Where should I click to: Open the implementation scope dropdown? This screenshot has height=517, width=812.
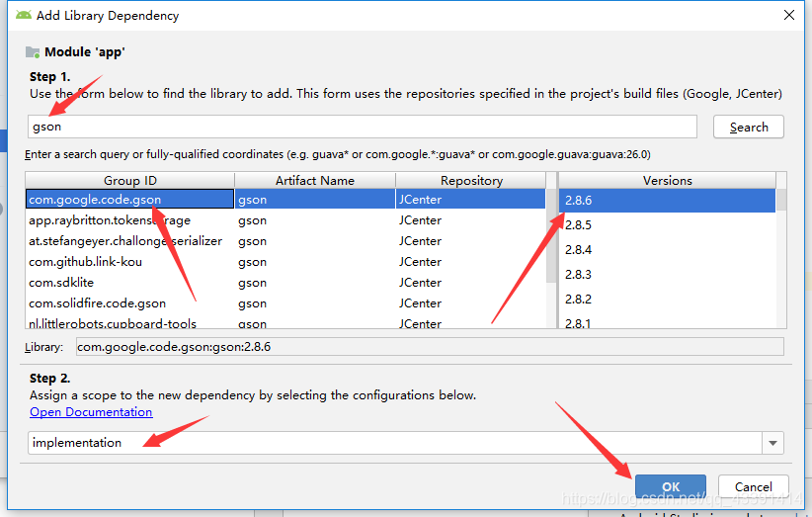[405, 443]
